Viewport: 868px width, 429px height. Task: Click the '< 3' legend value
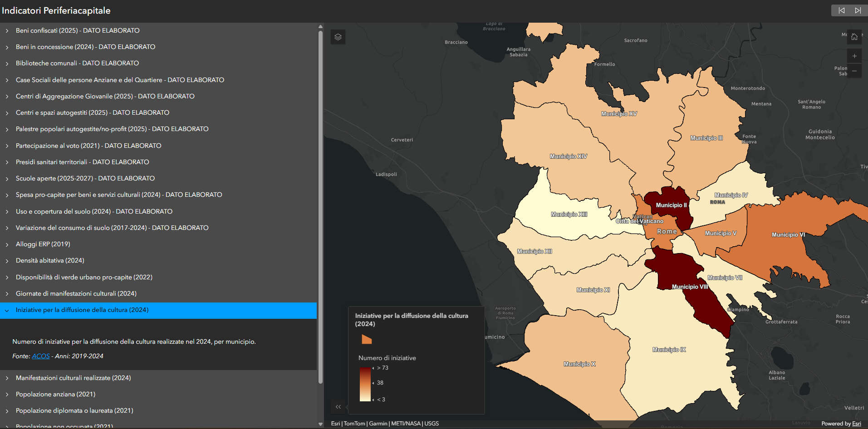(381, 400)
